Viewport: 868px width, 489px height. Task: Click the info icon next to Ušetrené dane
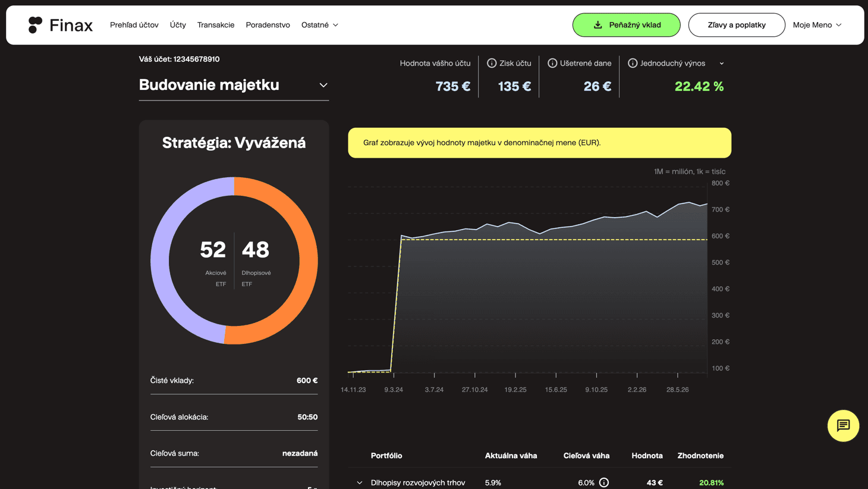pos(552,63)
